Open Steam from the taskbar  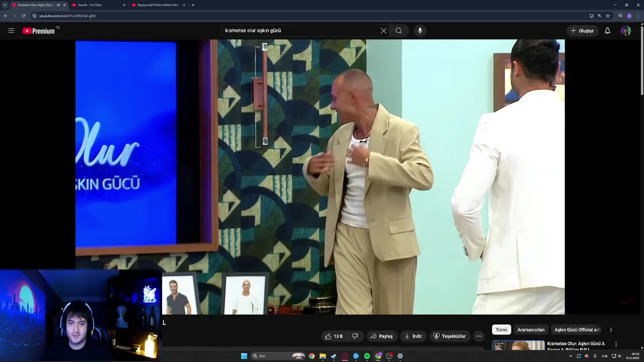[334, 356]
